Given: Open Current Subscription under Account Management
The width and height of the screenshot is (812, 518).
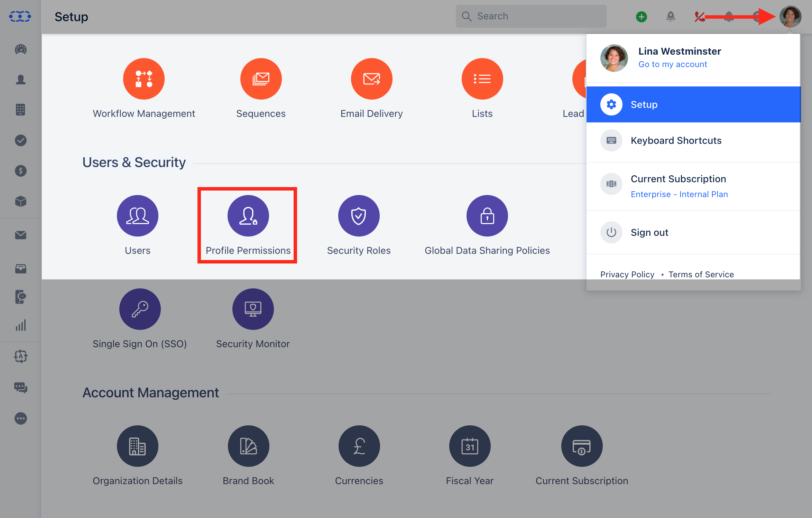Looking at the screenshot, I should (x=582, y=446).
